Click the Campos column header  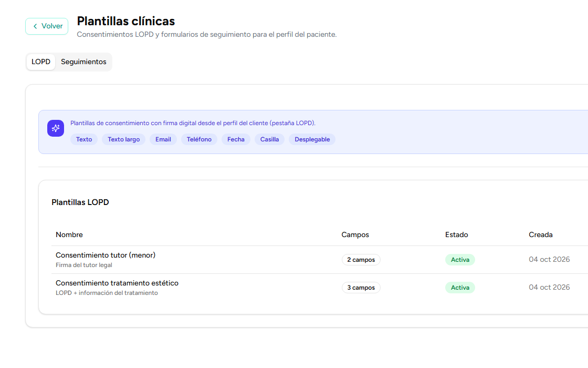(x=355, y=234)
